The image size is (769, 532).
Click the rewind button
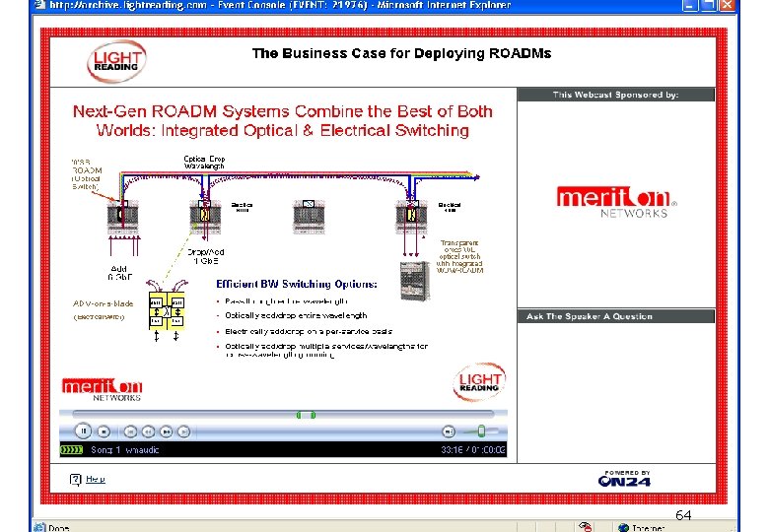point(148,432)
